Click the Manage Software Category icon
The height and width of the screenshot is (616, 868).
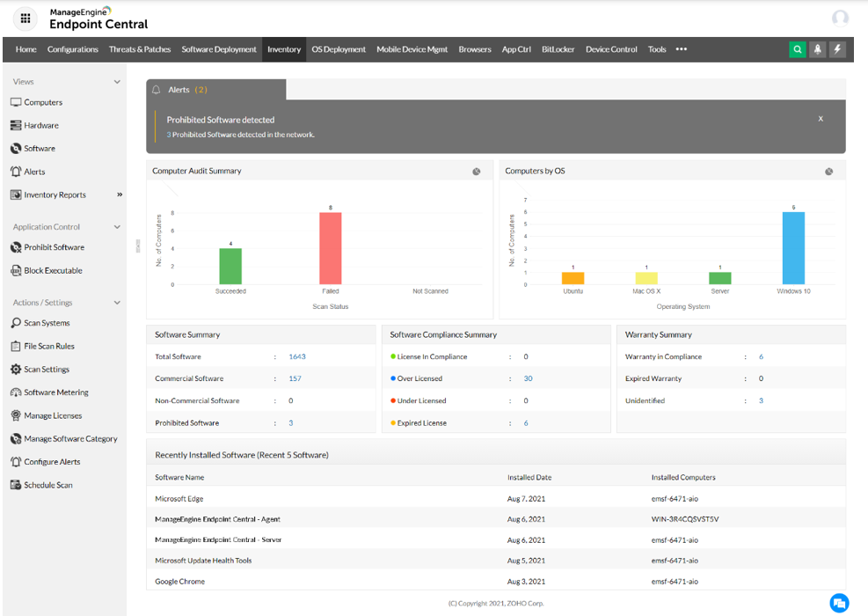(x=16, y=439)
